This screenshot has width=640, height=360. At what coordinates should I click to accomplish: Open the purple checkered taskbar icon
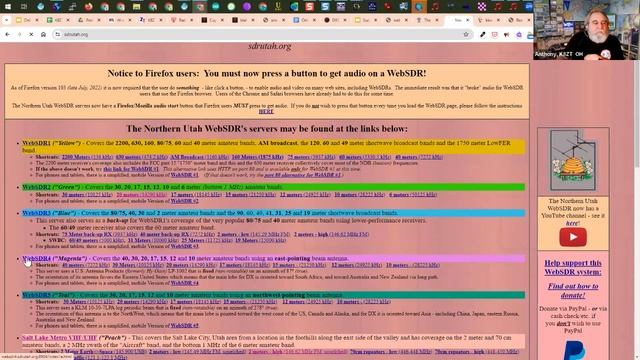coord(482,6)
